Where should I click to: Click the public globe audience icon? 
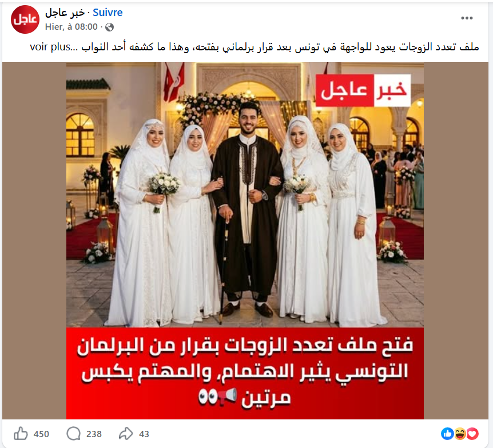click(x=109, y=27)
